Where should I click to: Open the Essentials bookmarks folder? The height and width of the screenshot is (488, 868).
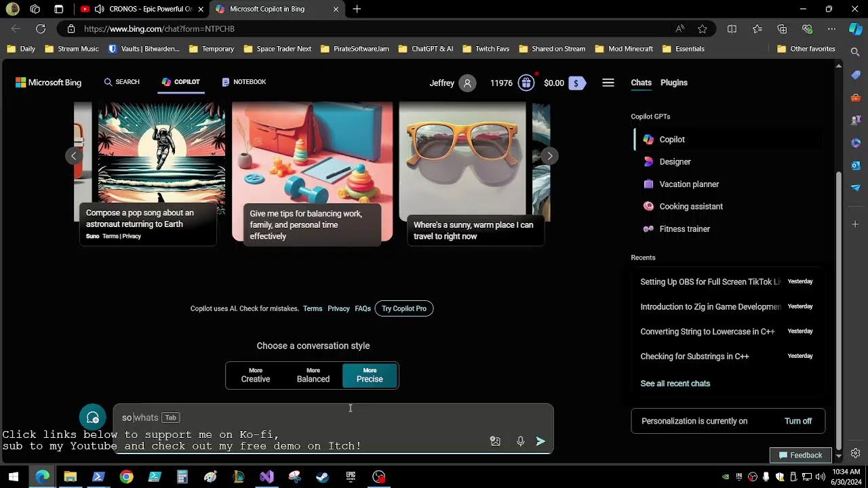[x=684, y=49]
